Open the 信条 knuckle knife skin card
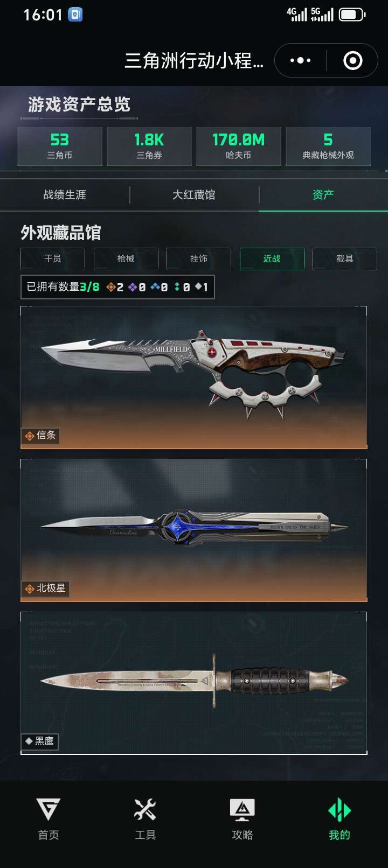 click(x=194, y=377)
